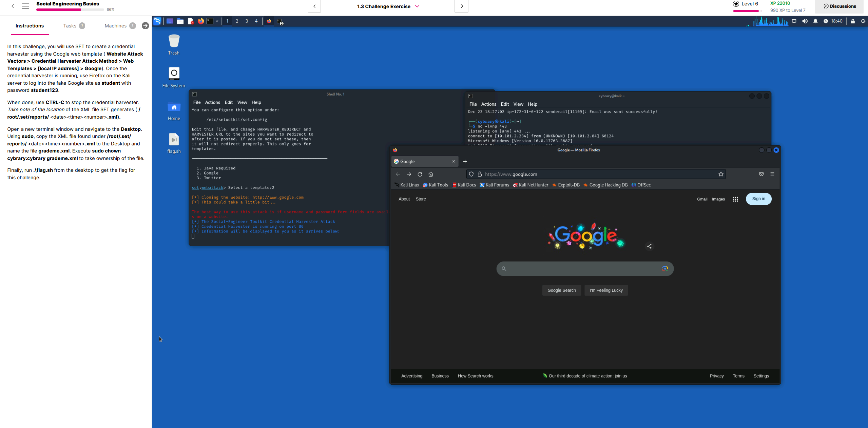Open the terminal launcher dropdown arrow
The width and height of the screenshot is (868, 428).
click(x=217, y=21)
